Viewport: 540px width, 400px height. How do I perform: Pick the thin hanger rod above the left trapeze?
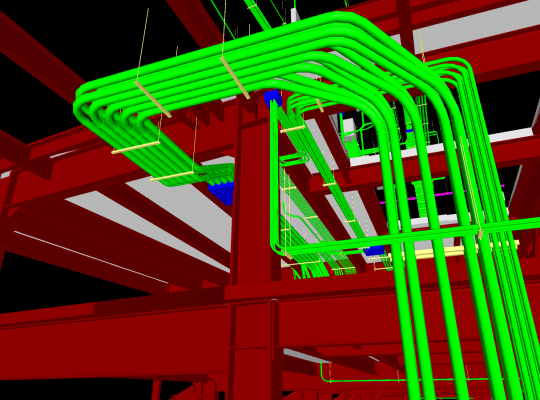[143, 45]
